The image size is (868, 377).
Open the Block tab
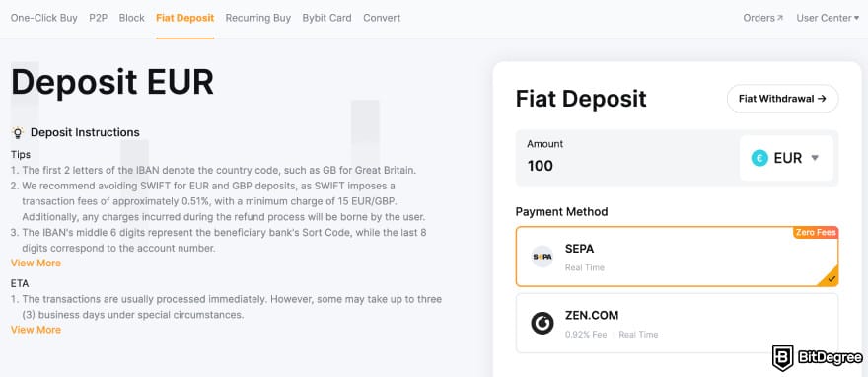click(132, 18)
